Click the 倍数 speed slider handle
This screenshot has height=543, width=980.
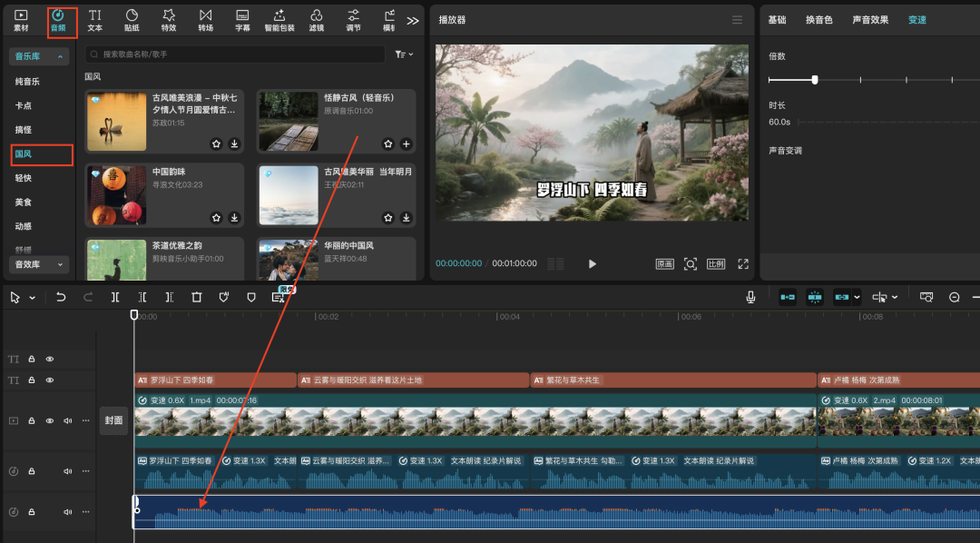815,80
